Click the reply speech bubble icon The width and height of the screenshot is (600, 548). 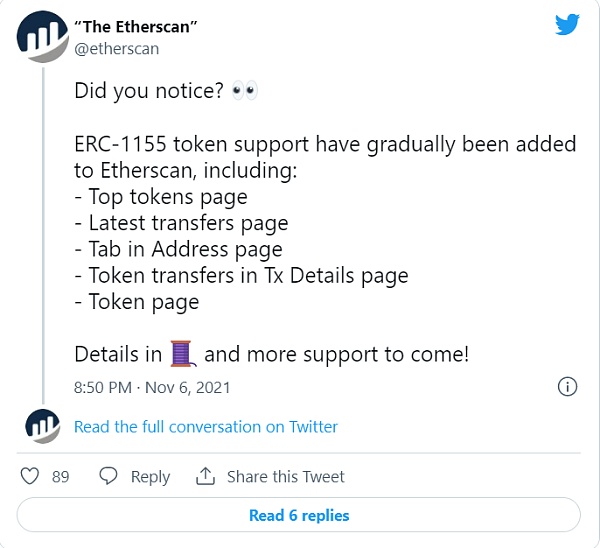tap(110, 476)
